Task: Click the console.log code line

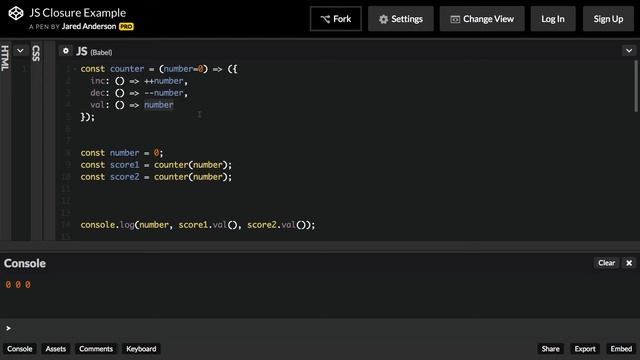Action: pyautogui.click(x=198, y=225)
